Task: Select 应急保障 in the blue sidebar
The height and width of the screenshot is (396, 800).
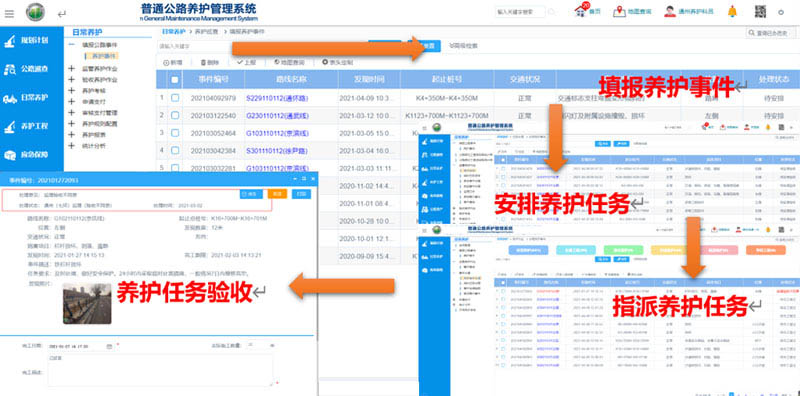Action: point(32,156)
